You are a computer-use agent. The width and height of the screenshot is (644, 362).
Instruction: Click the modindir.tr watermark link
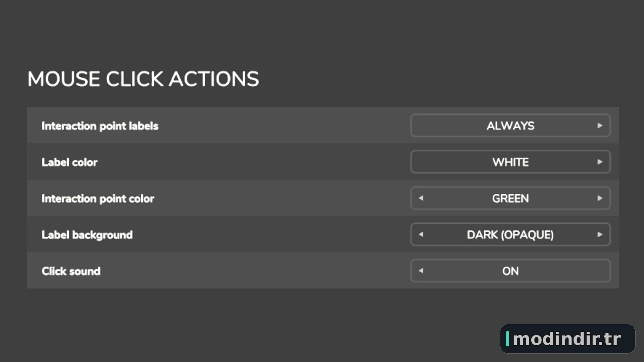[568, 339]
